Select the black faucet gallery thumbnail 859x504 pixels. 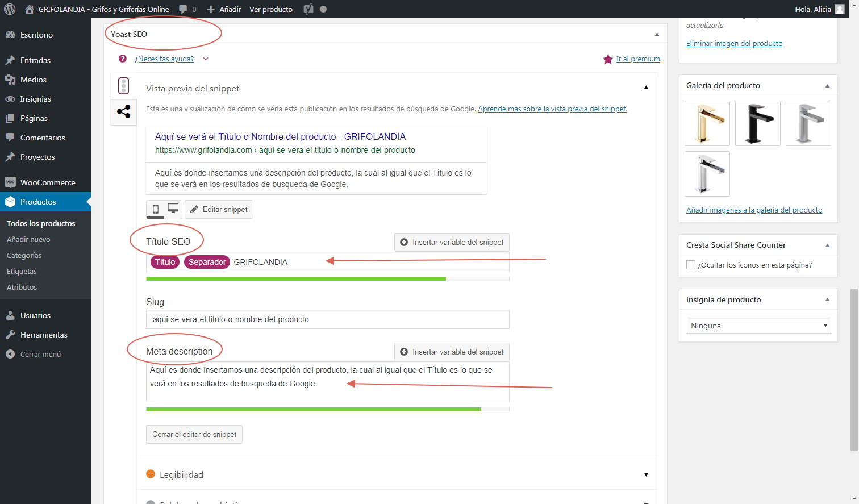758,123
